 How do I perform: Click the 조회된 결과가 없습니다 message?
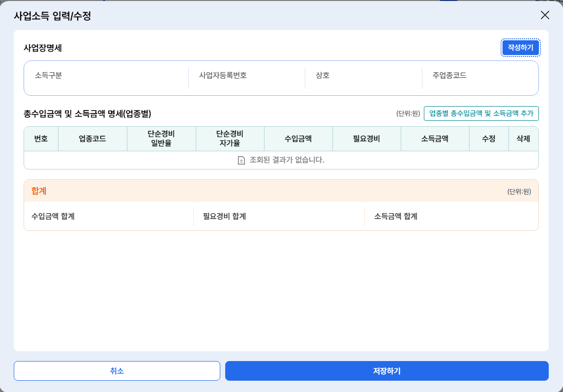(x=287, y=160)
